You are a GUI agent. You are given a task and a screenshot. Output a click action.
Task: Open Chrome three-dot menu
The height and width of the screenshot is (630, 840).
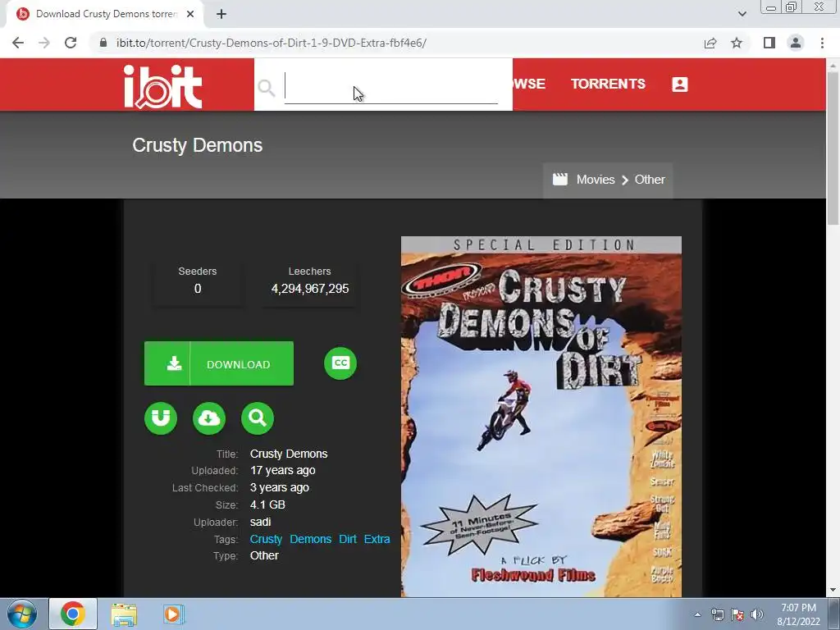coord(822,43)
